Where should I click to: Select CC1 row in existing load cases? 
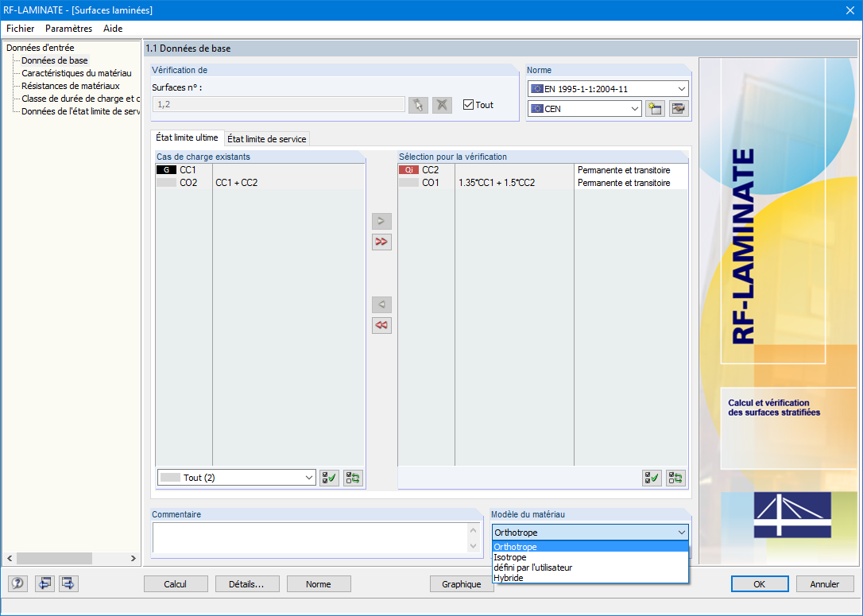(261, 170)
